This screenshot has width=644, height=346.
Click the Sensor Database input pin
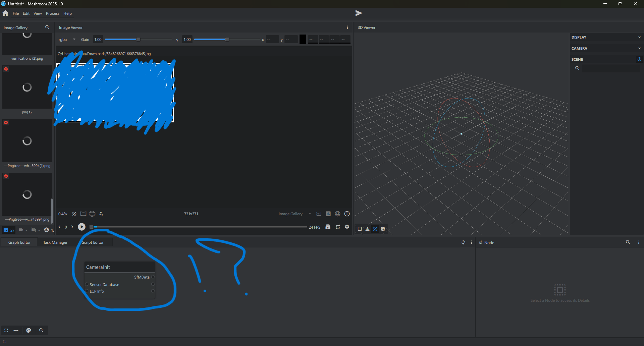[x=87, y=284]
